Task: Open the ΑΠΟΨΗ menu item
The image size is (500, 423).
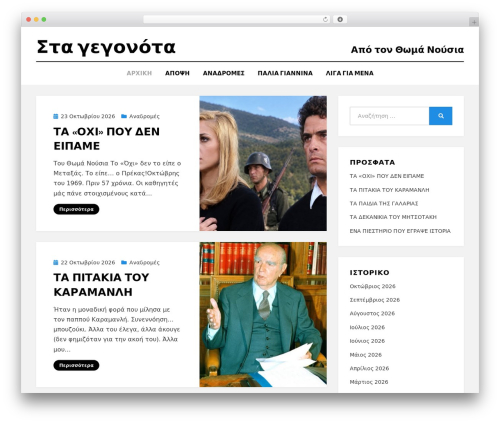Action: (x=177, y=73)
